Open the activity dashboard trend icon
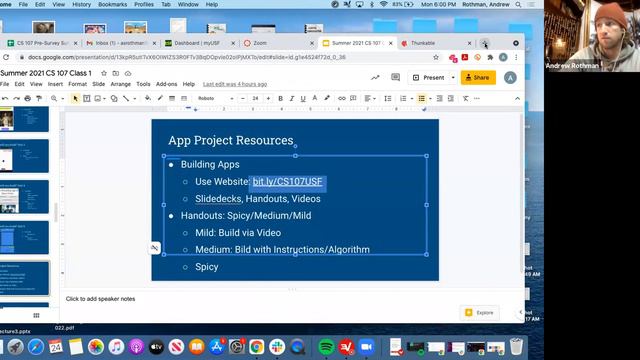The width and height of the screenshot is (640, 360). click(375, 77)
